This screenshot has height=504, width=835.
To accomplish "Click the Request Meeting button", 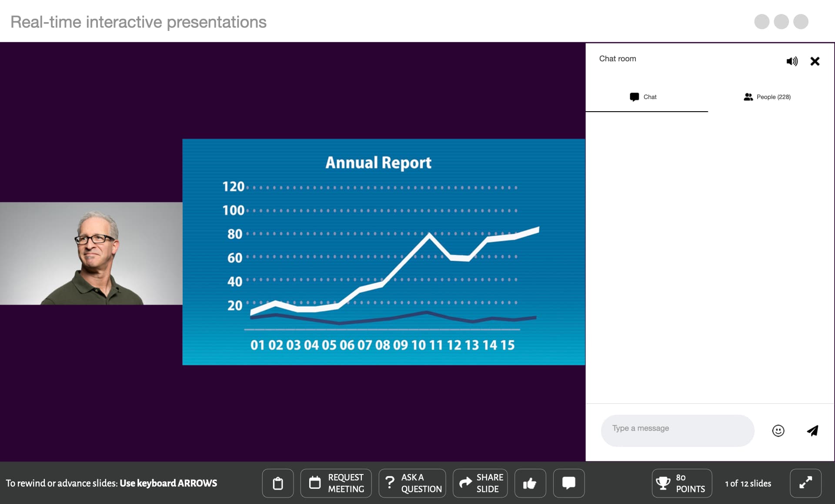I will pos(336,483).
